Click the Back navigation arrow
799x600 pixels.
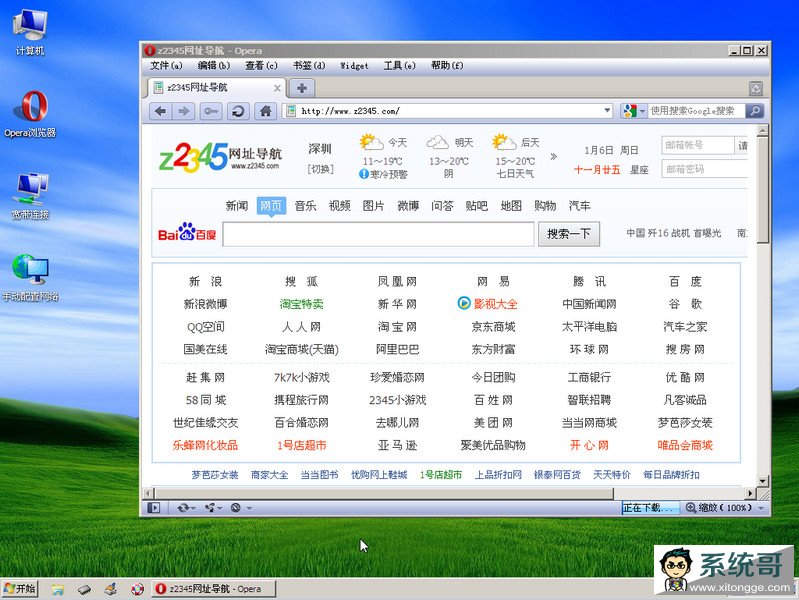(161, 111)
